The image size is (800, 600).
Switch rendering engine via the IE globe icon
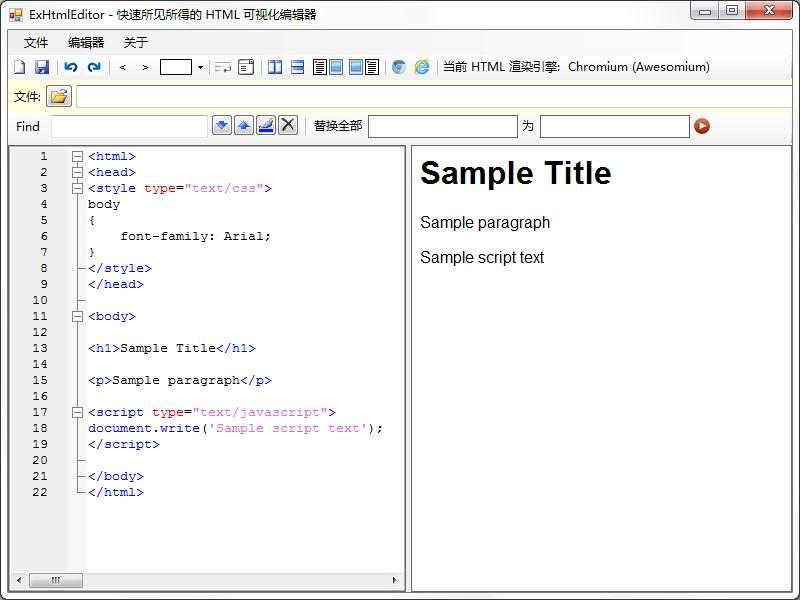[422, 68]
